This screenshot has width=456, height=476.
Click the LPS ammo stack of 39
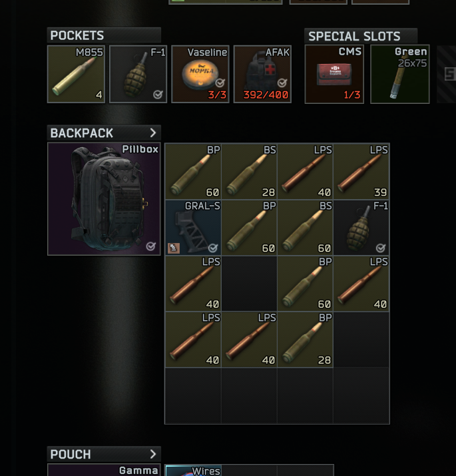click(361, 172)
